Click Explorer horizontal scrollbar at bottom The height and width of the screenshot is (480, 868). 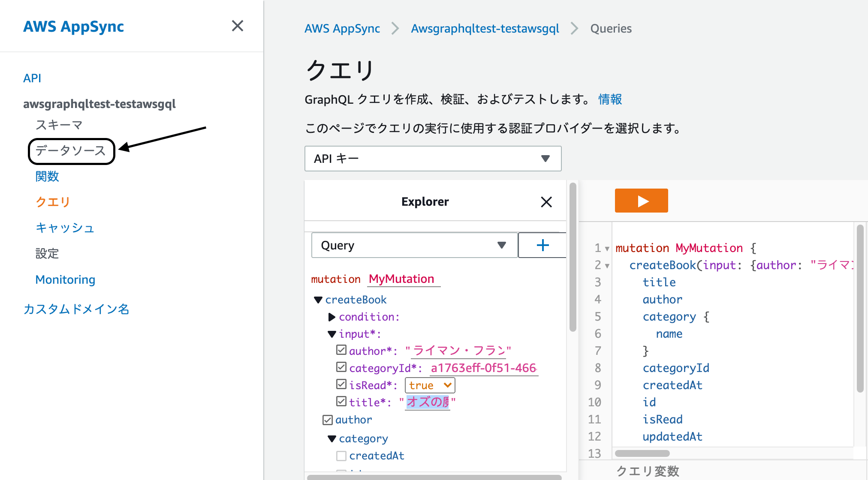(x=434, y=477)
